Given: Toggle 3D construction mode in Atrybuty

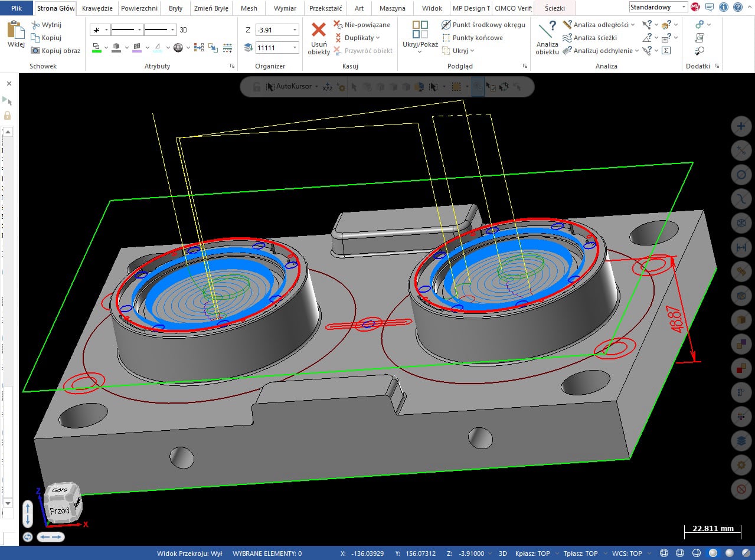Looking at the screenshot, I should pyautogui.click(x=184, y=30).
